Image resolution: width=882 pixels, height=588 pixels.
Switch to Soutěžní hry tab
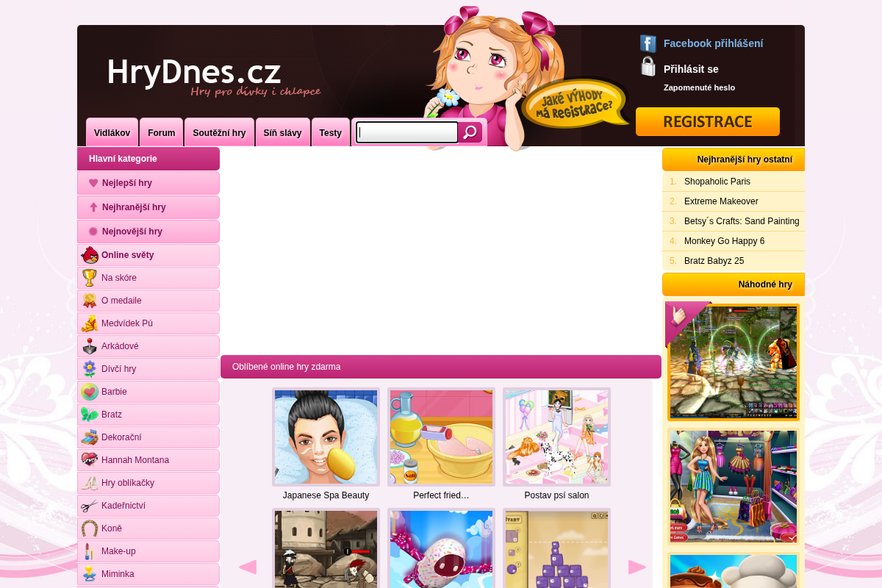[219, 132]
